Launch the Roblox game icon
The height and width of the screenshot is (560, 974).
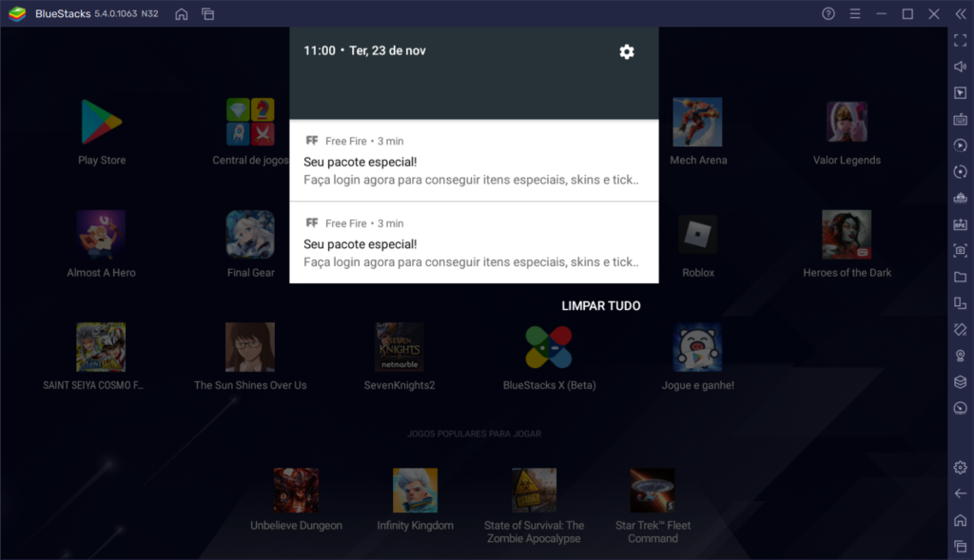698,235
